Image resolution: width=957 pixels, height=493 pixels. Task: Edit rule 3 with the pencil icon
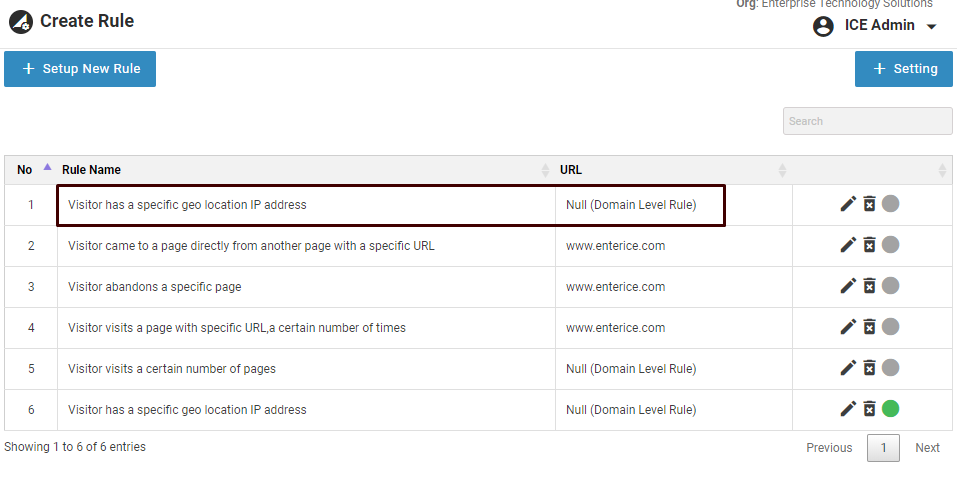(848, 286)
